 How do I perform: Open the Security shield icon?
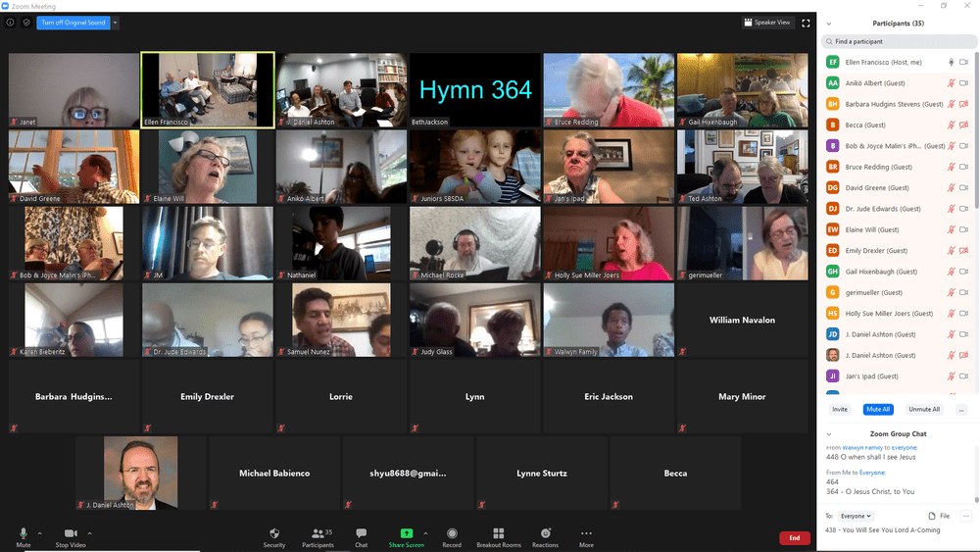273,534
